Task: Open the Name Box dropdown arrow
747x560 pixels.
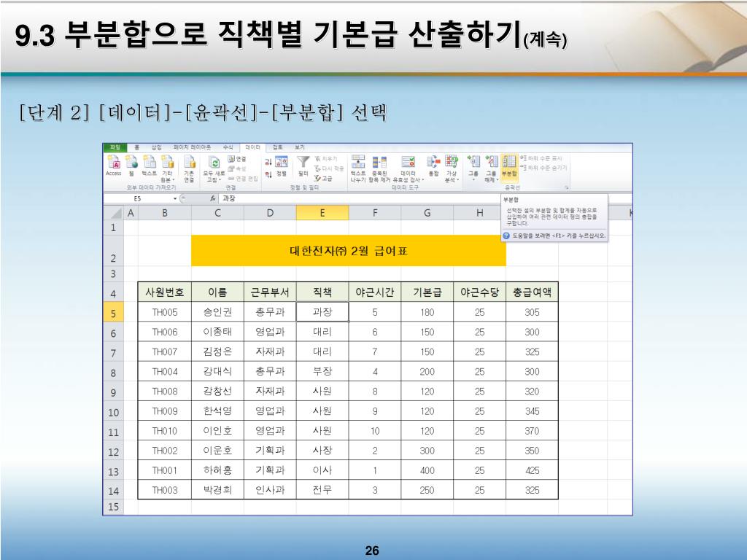Action: point(175,198)
